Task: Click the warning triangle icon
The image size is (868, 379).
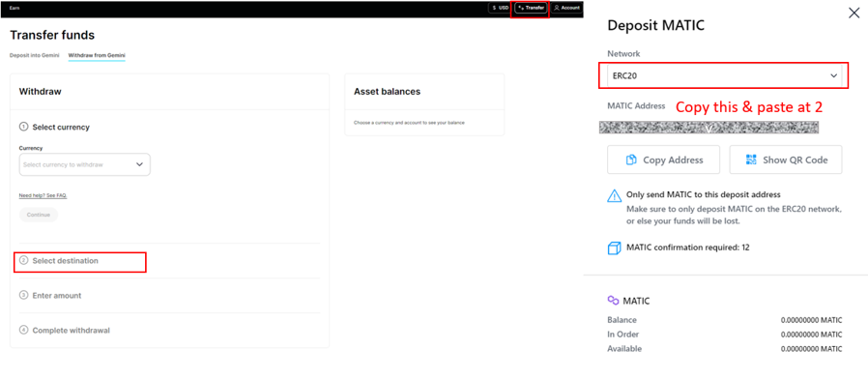Action: pyautogui.click(x=615, y=195)
